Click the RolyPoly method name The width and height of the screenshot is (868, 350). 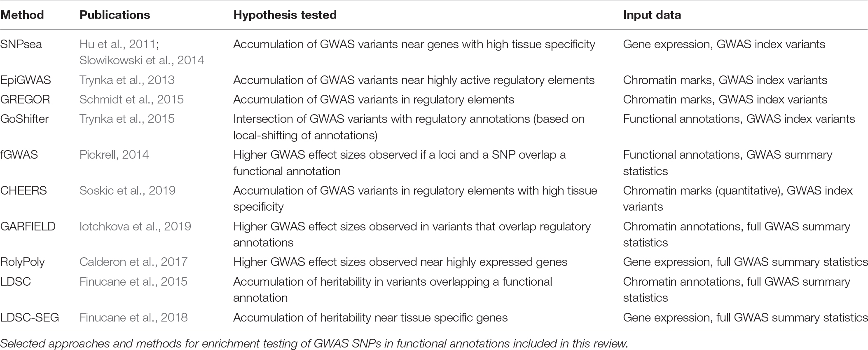click(x=23, y=262)
